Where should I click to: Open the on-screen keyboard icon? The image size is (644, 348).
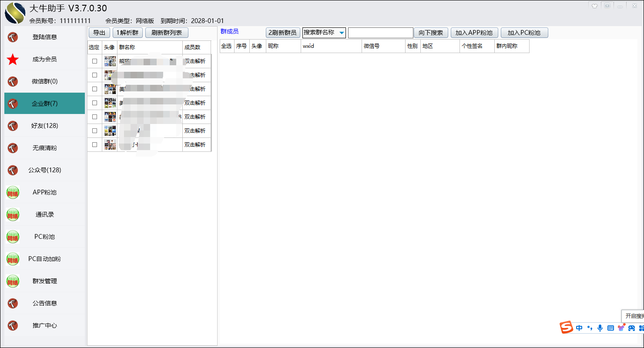pyautogui.click(x=611, y=328)
